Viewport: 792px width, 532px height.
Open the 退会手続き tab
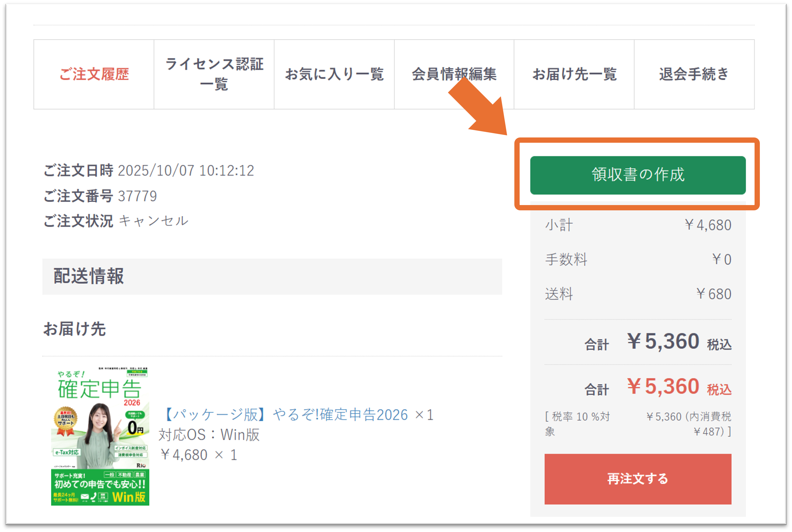point(694,74)
